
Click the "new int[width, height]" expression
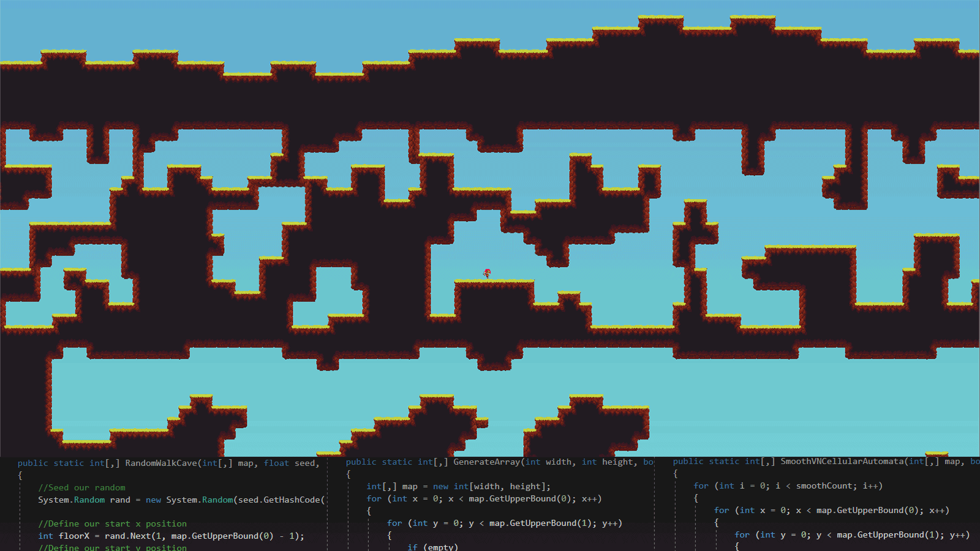(x=491, y=487)
